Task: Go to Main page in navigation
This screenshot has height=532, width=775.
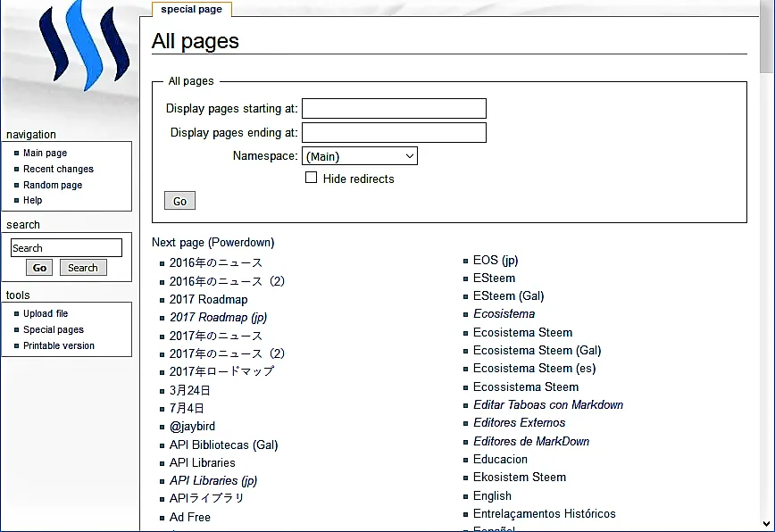Action: [45, 154]
